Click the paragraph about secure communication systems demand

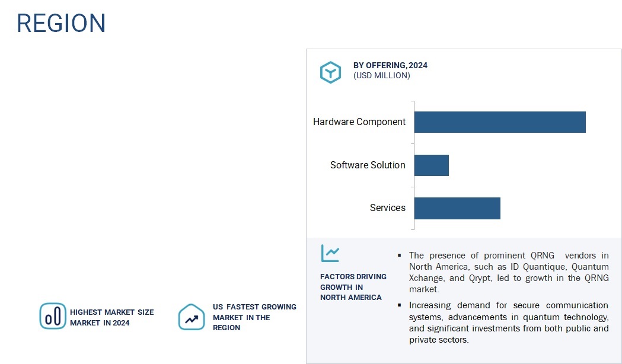pyautogui.click(x=508, y=323)
